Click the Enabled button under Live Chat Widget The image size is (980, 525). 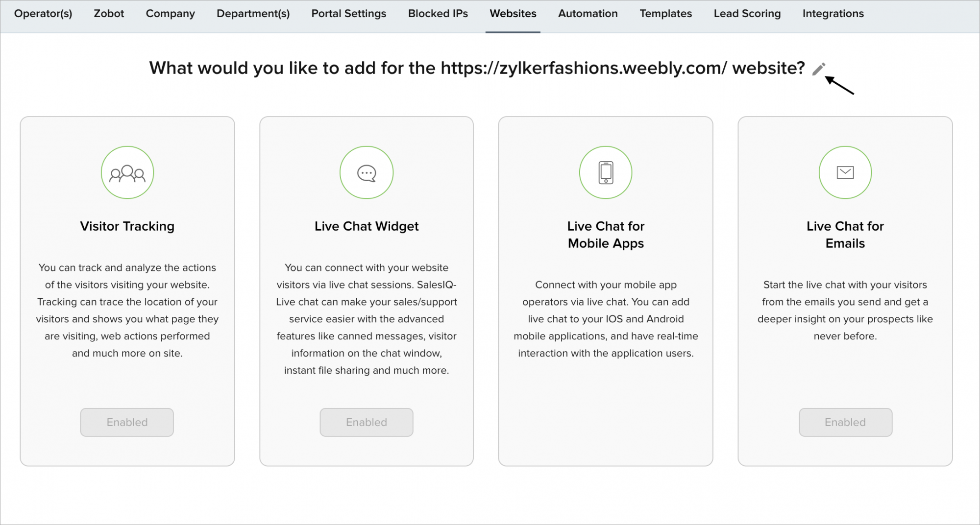(367, 422)
